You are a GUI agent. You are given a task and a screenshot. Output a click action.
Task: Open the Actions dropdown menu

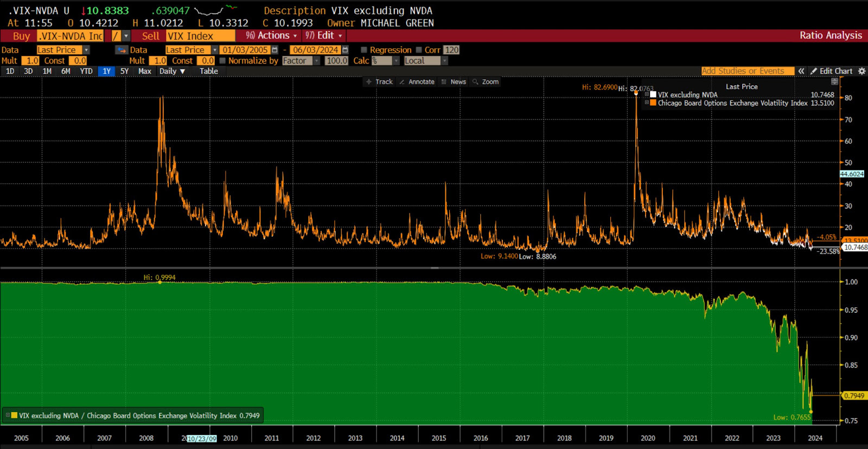pyautogui.click(x=272, y=36)
